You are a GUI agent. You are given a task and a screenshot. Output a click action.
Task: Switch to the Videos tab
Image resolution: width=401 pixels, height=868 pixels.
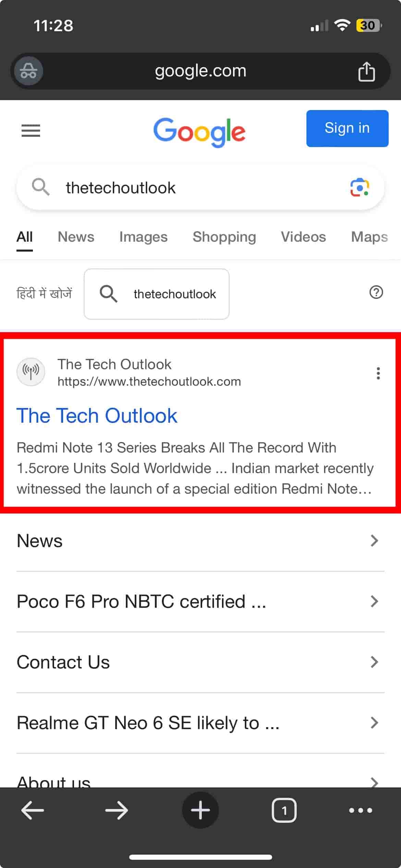click(303, 237)
